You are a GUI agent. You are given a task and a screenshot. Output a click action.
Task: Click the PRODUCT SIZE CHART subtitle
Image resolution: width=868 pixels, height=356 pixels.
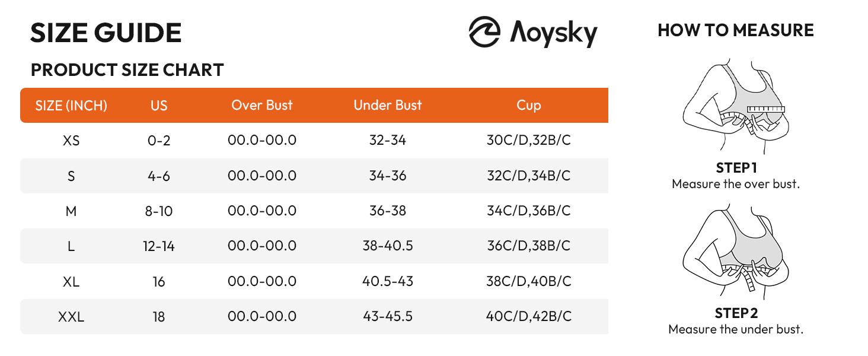[x=127, y=70]
